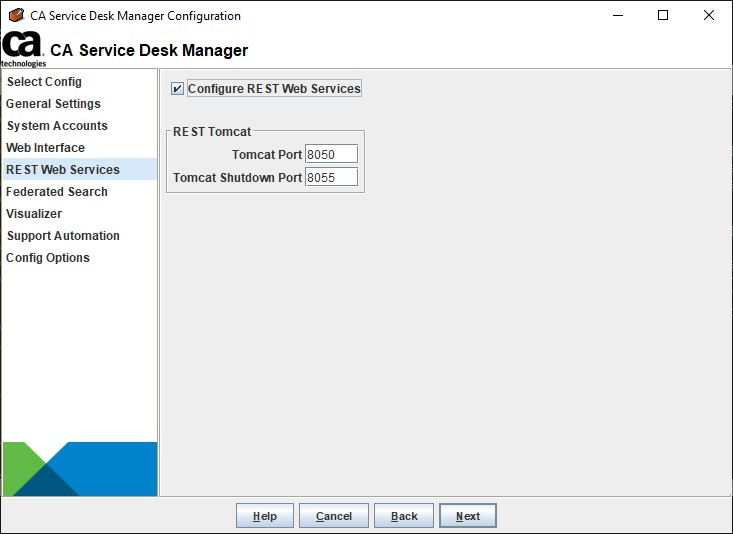This screenshot has height=534, width=733.
Task: Proceed with the Next button
Action: tap(468, 516)
